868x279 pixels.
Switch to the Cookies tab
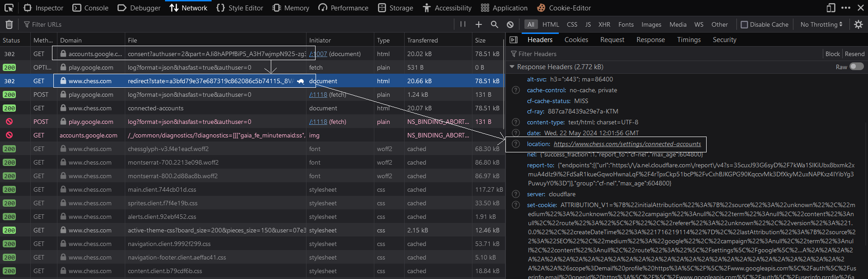(x=576, y=40)
